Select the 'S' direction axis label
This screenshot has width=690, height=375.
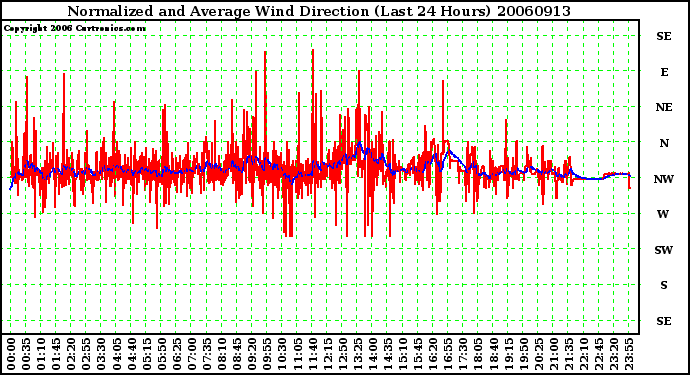(x=664, y=285)
